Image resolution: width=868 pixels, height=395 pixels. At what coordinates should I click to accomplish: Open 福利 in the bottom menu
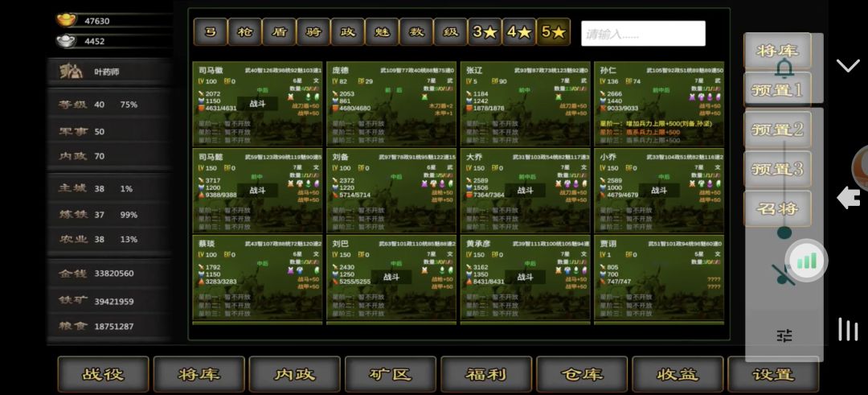486,375
